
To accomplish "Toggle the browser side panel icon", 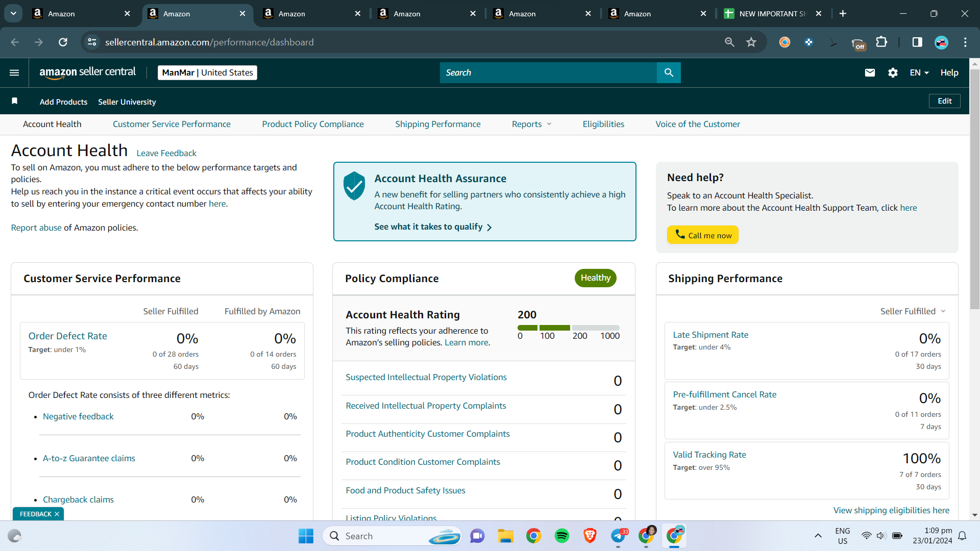I will (x=917, y=42).
